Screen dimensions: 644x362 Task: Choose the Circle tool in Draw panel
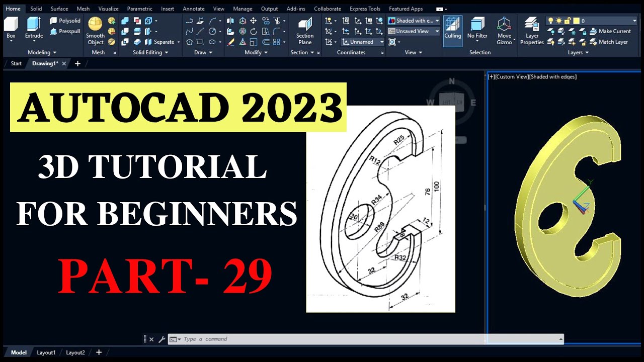(212, 31)
